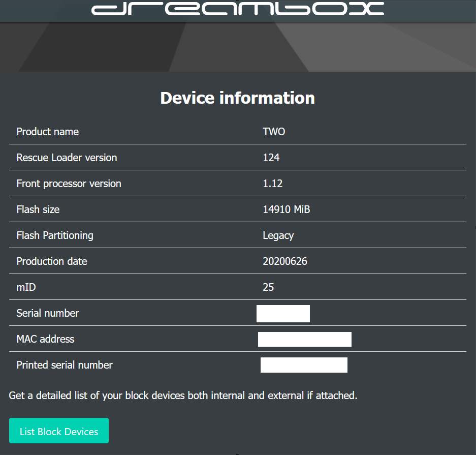Select the flash size value 14910 MiB

(x=287, y=209)
